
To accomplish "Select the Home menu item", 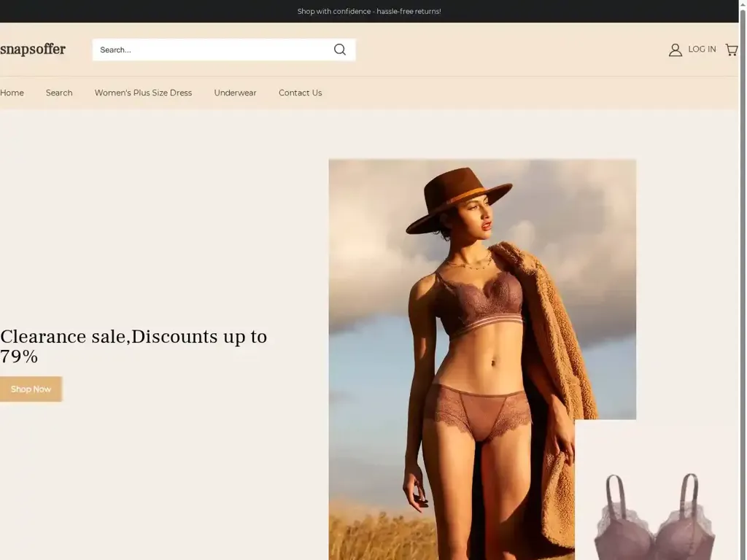I will pyautogui.click(x=12, y=93).
